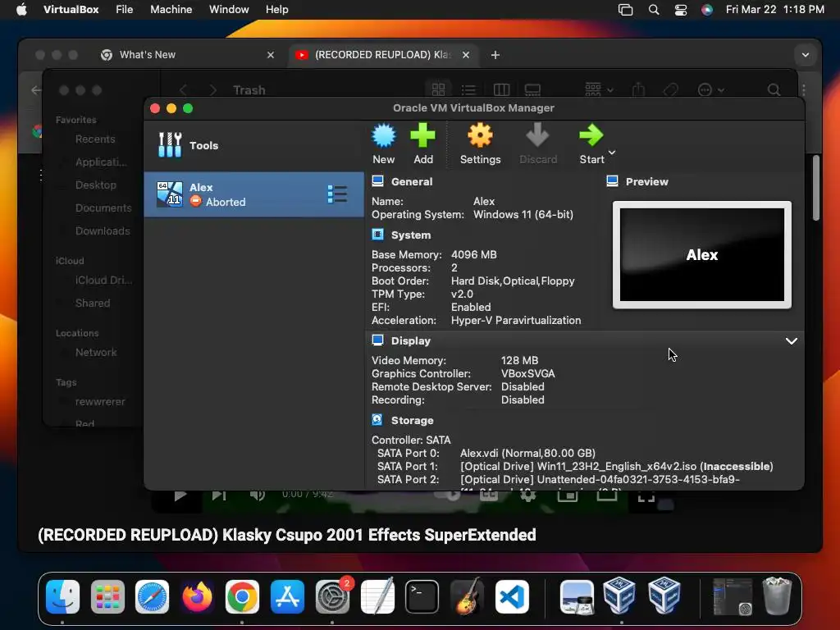Open the Storage section title link
This screenshot has height=630, width=840.
click(413, 421)
